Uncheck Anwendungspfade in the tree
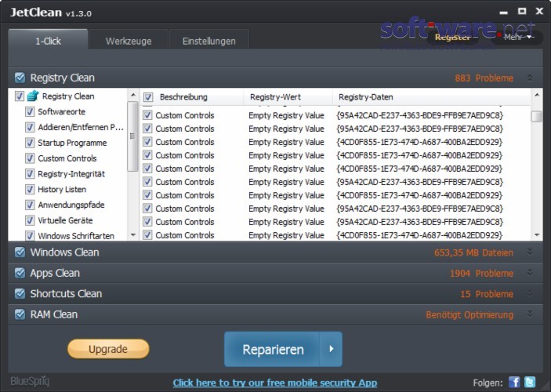 coord(30,205)
